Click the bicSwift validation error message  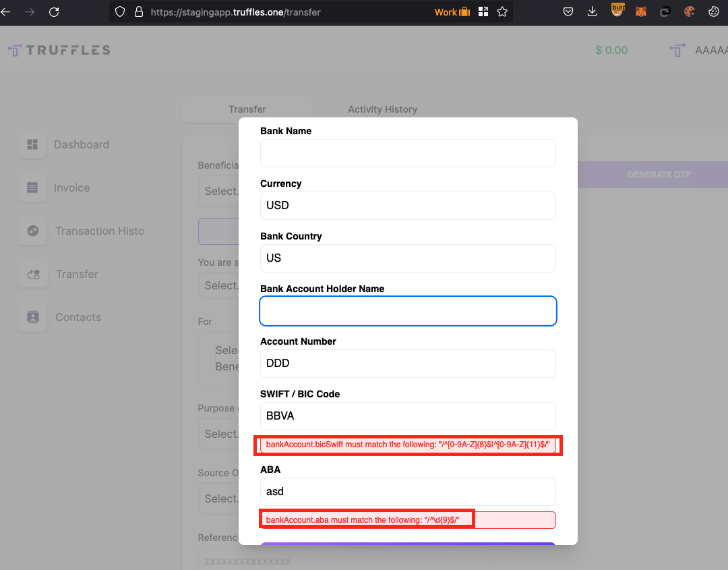click(x=408, y=445)
